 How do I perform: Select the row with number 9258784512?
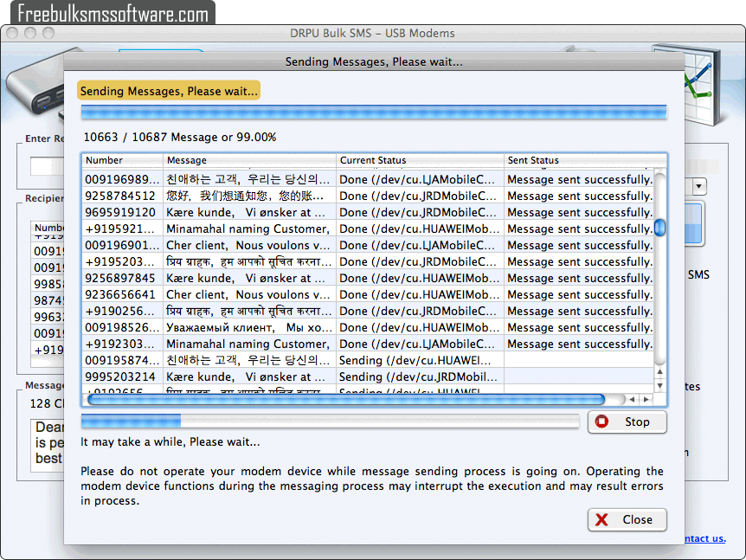[x=260, y=196]
